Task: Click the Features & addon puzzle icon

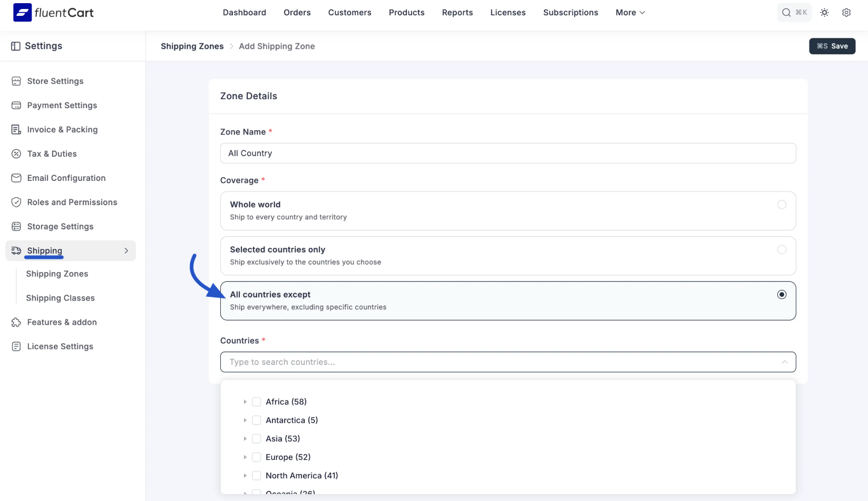Action: pyautogui.click(x=16, y=322)
